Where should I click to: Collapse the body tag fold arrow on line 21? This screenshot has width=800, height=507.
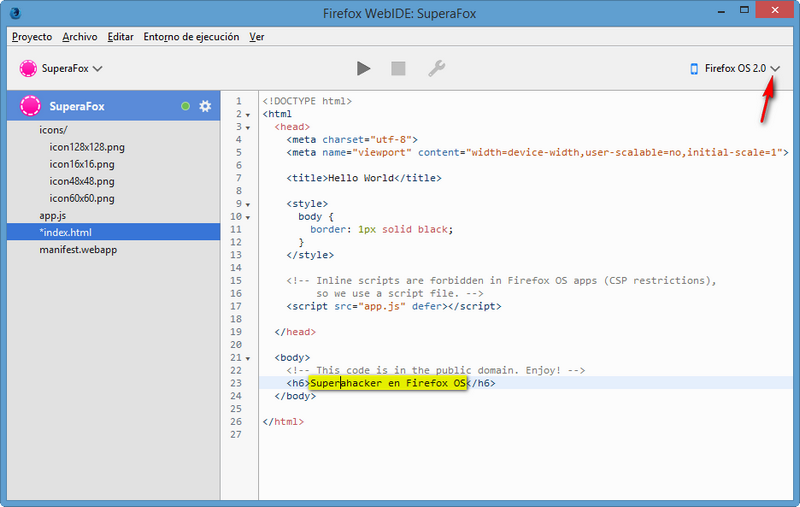[248, 359]
